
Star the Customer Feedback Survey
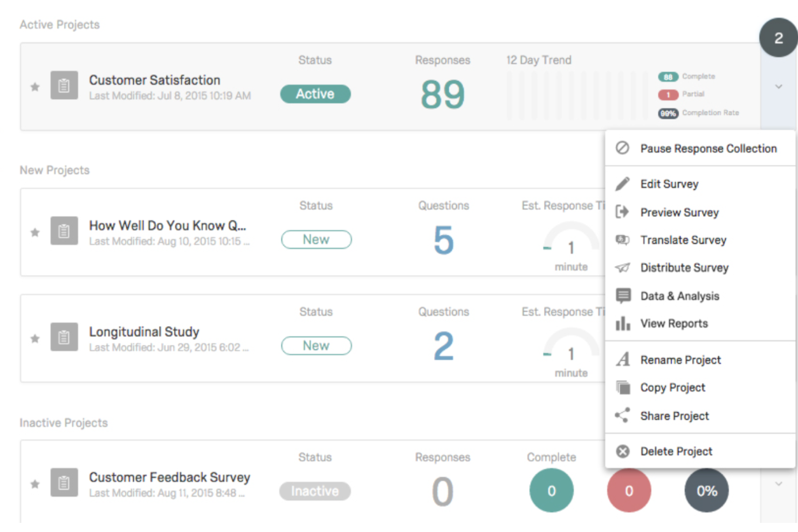(x=35, y=484)
